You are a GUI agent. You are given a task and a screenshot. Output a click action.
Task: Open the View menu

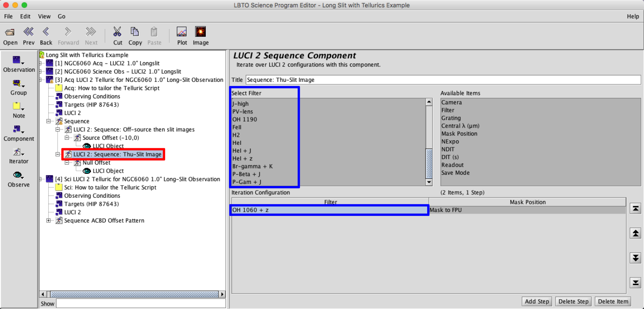pyautogui.click(x=44, y=16)
